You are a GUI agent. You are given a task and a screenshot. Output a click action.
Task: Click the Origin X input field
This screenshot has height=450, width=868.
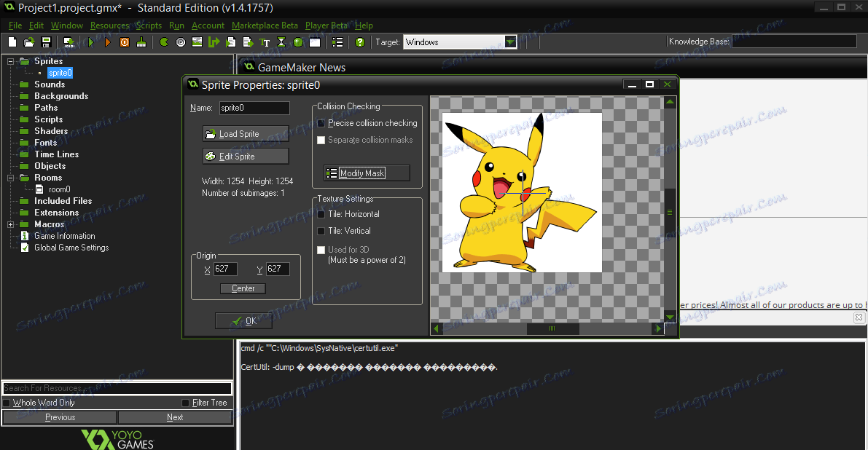(x=224, y=269)
